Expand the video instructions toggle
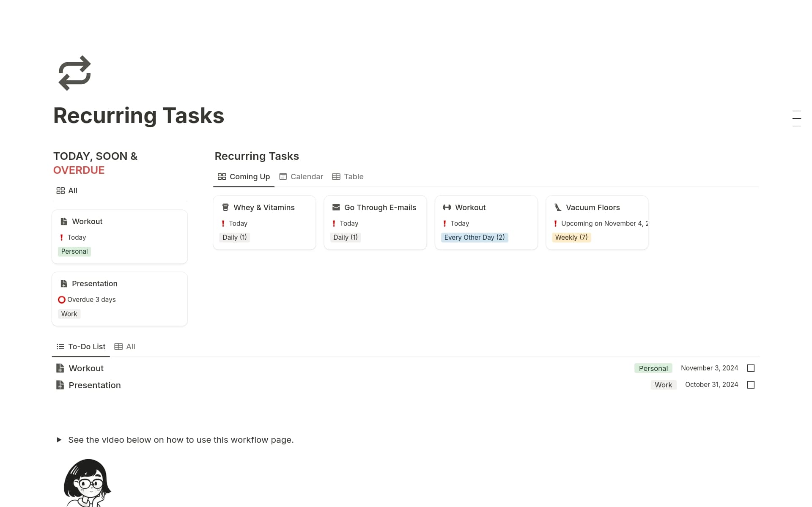Screen dimensions: 812x507 59,440
